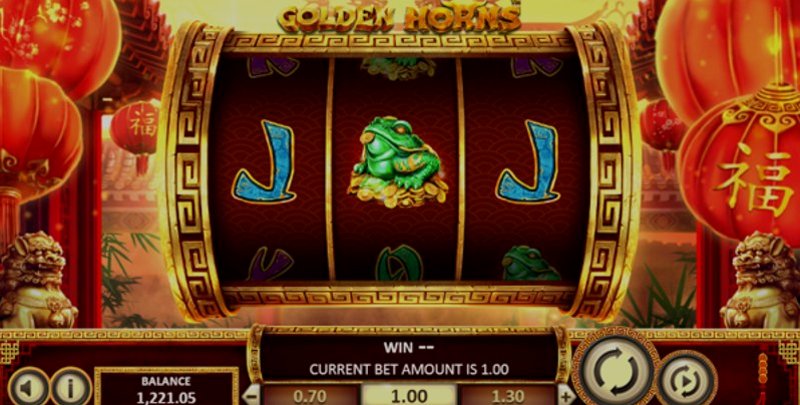800x405 pixels.
Task: Click the blue J on left reel
Action: tap(265, 162)
